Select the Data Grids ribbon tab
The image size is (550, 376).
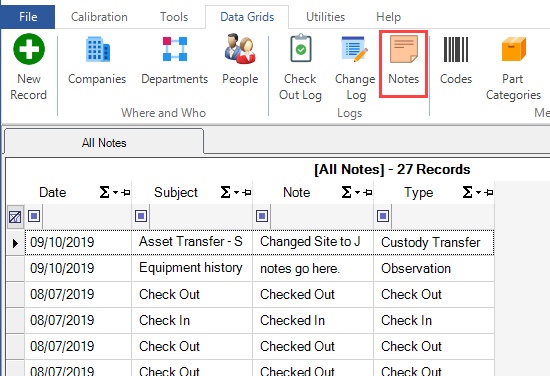(x=247, y=17)
